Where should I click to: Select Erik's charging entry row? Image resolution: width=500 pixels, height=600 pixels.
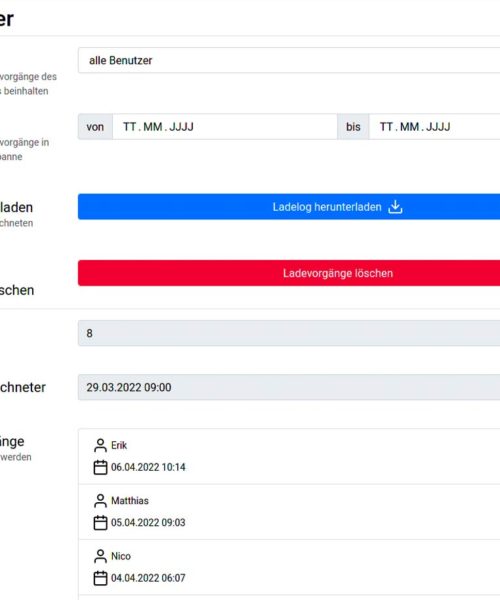[289, 457]
